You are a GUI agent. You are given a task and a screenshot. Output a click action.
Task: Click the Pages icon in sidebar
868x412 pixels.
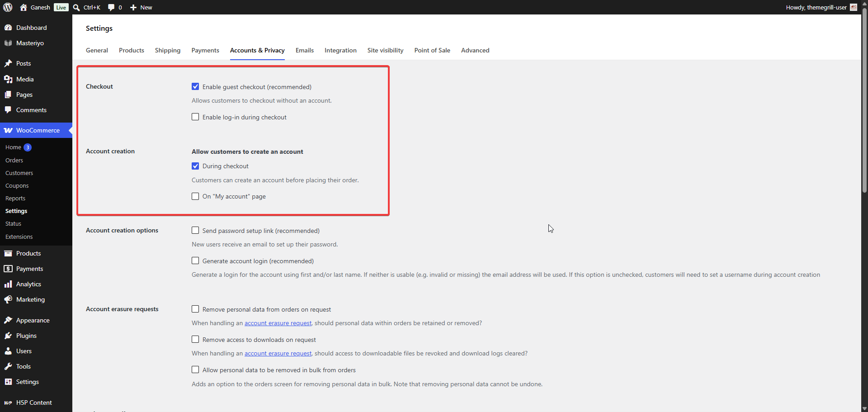click(8, 95)
